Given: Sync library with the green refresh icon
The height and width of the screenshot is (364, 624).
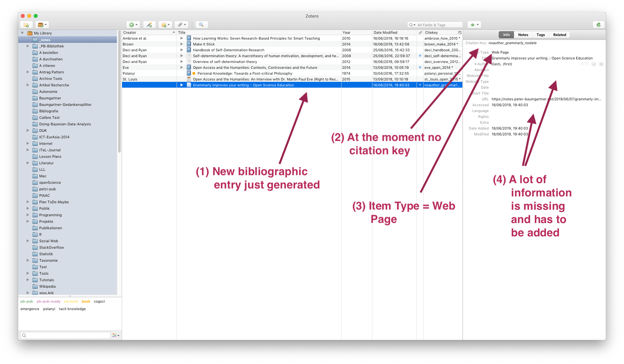Looking at the screenshot, I should point(598,25).
